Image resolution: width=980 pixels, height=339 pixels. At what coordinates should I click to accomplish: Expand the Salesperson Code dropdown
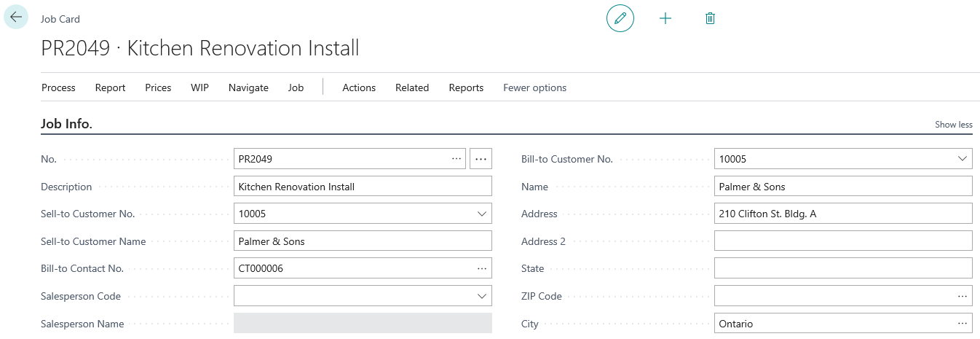click(x=481, y=297)
